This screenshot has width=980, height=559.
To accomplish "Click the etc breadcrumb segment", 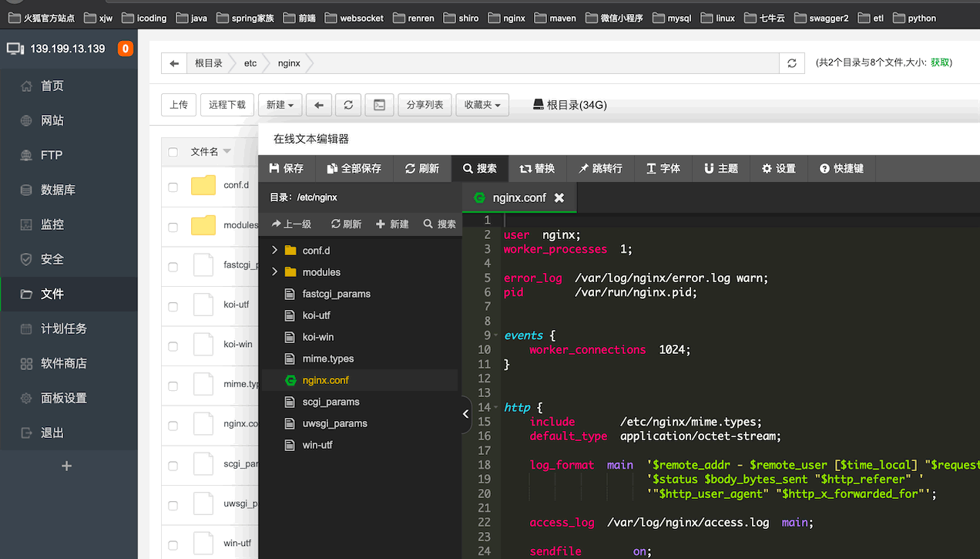I will coord(250,63).
